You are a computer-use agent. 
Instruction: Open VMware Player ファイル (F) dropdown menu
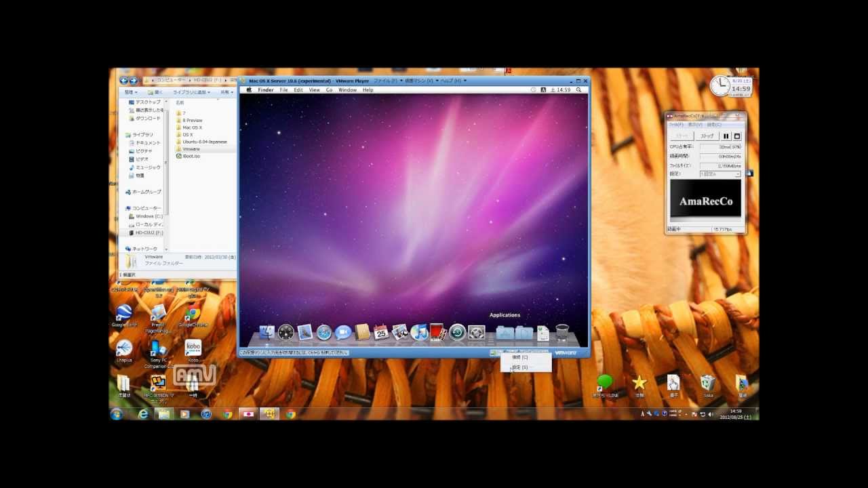click(388, 81)
